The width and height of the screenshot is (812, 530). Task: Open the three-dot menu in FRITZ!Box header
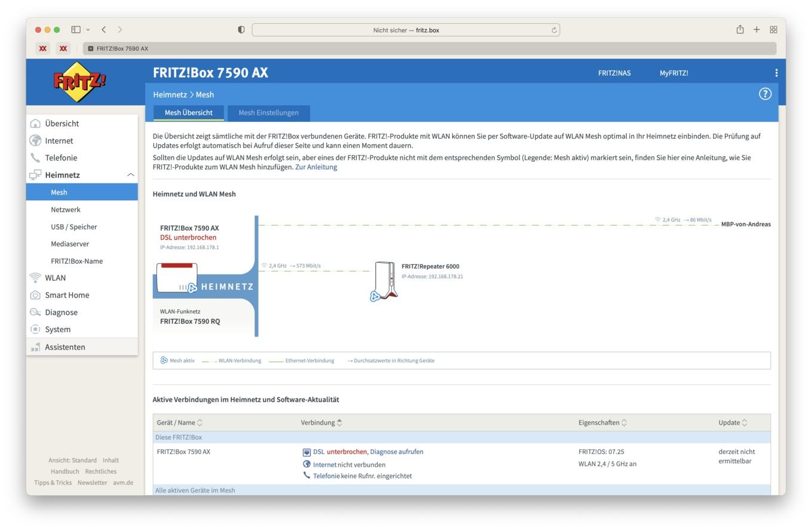click(x=776, y=73)
